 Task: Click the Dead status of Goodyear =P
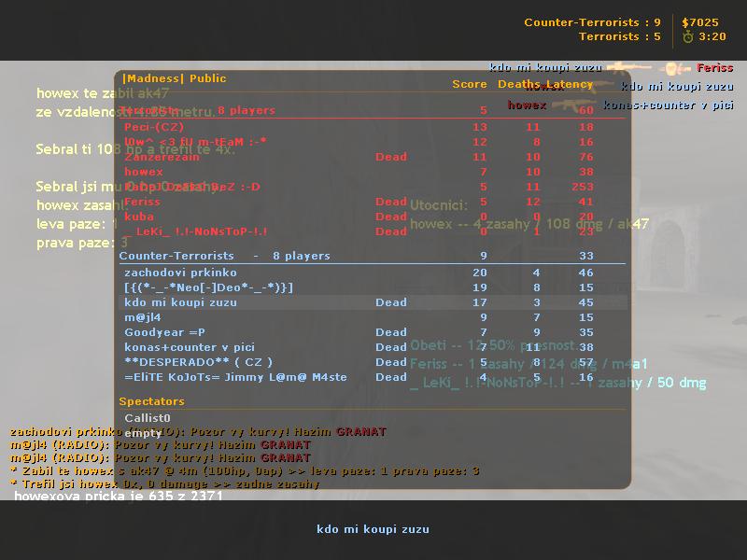click(391, 332)
